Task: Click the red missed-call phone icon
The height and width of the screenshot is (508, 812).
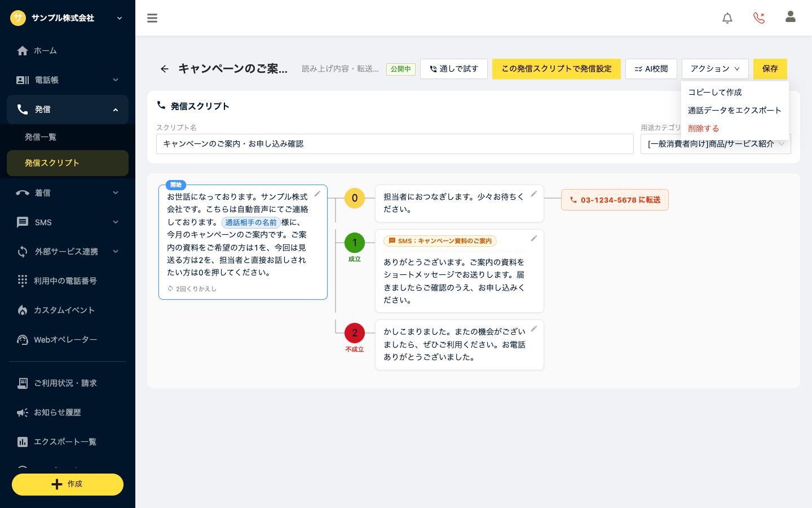Action: [x=759, y=18]
